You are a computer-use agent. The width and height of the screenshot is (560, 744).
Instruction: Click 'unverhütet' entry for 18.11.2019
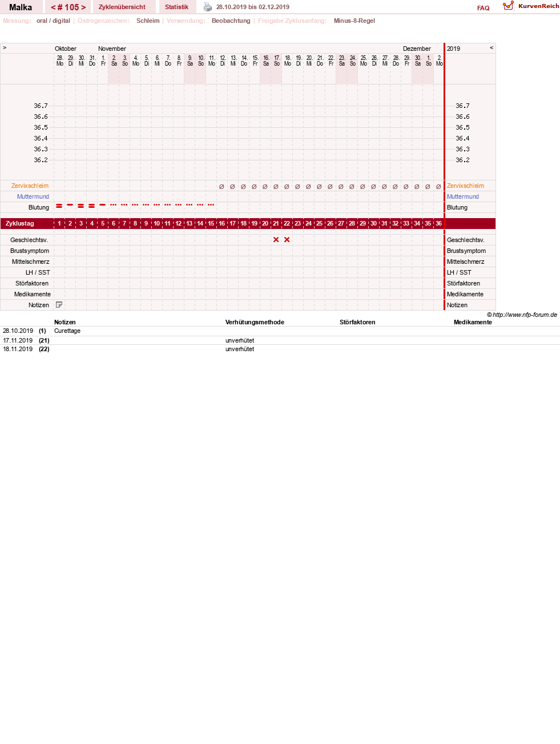(x=240, y=349)
